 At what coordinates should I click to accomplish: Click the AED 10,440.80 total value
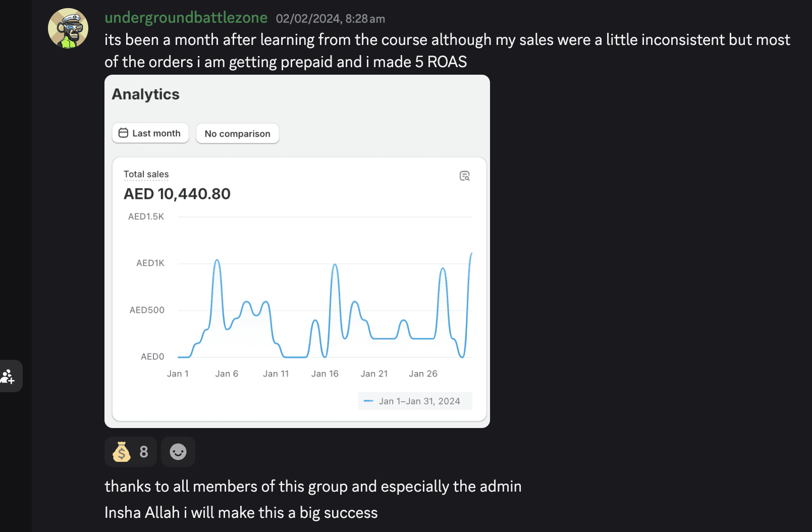click(x=177, y=194)
